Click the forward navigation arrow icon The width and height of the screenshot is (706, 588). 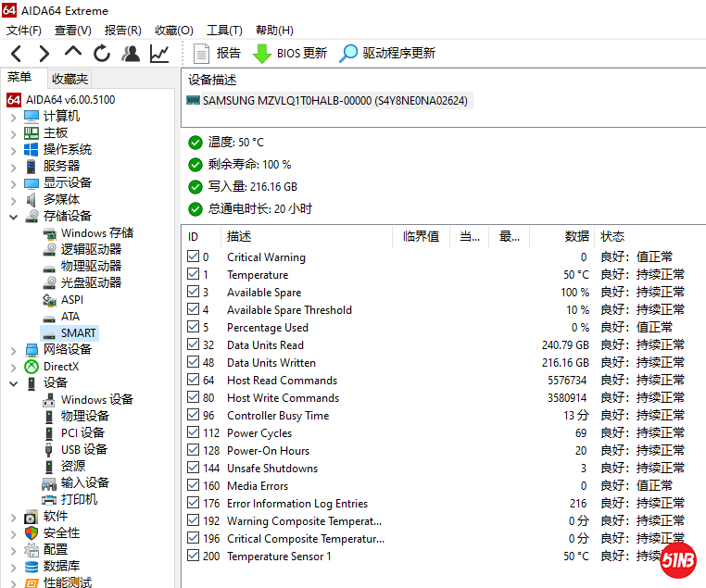(44, 54)
